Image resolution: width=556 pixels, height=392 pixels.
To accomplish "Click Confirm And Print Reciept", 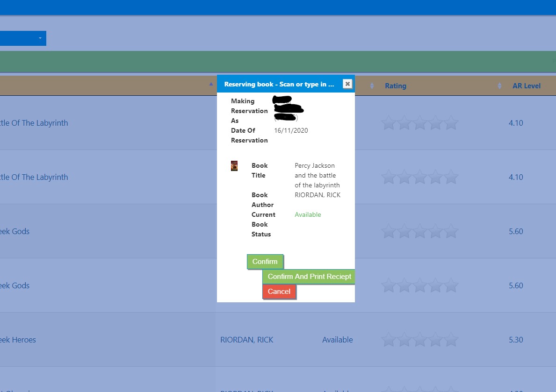I will point(309,277).
